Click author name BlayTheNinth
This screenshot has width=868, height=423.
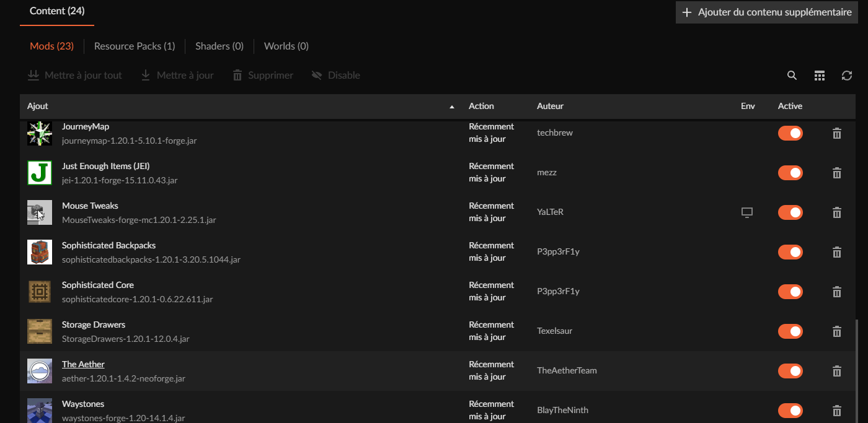pyautogui.click(x=562, y=410)
